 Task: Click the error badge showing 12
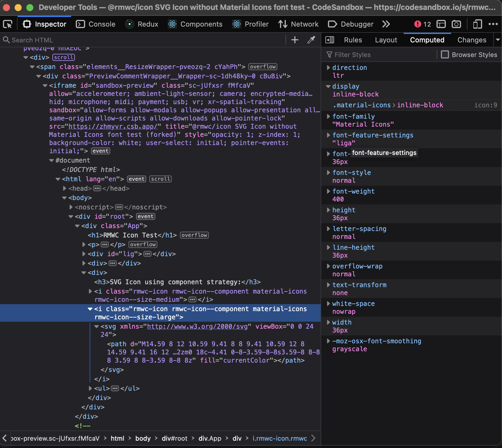pos(422,24)
